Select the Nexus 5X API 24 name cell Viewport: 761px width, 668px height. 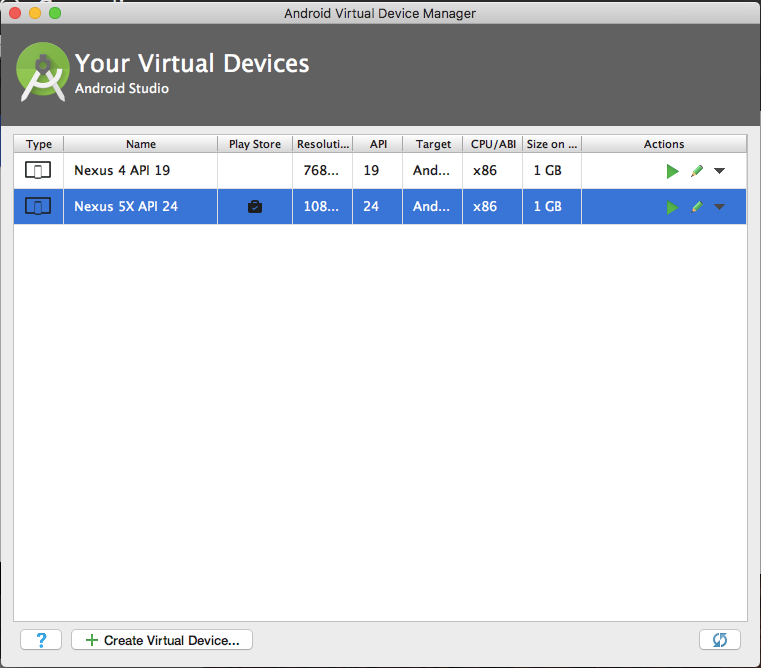point(140,206)
